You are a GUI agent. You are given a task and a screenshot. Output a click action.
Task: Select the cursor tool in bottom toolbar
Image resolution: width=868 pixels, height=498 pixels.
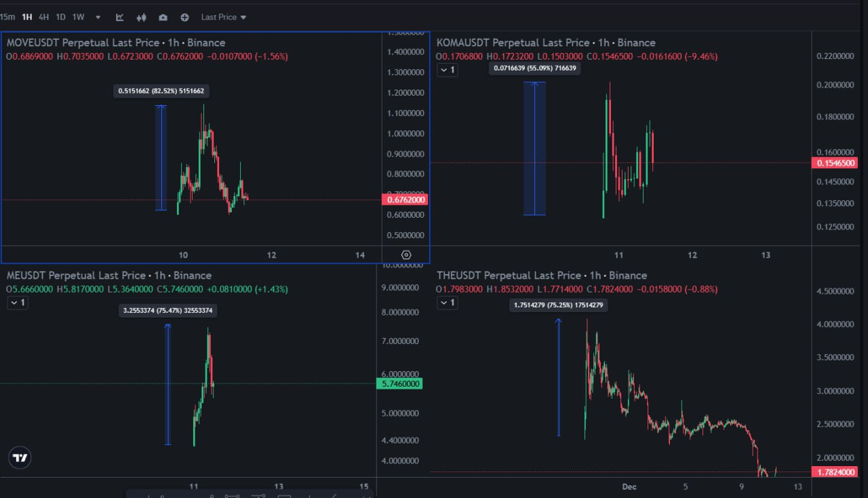(x=149, y=496)
